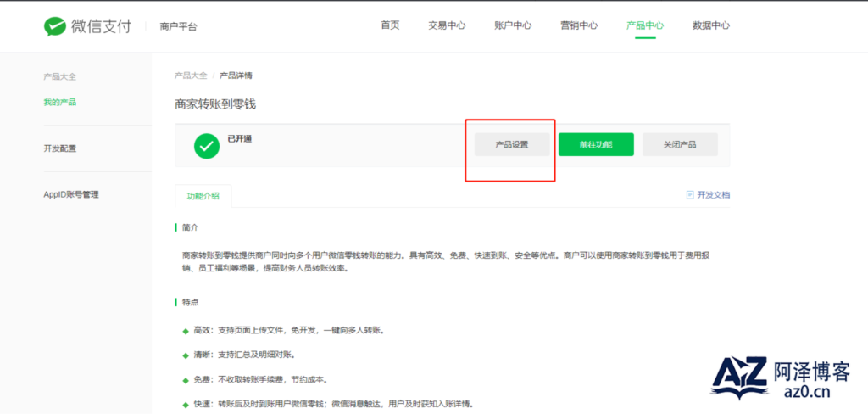Image resolution: width=868 pixels, height=414 pixels.
Task: Click the green 前往功能 button
Action: [596, 145]
